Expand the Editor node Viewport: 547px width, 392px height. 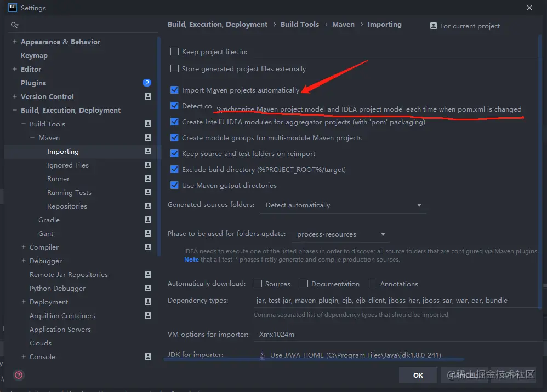15,69
